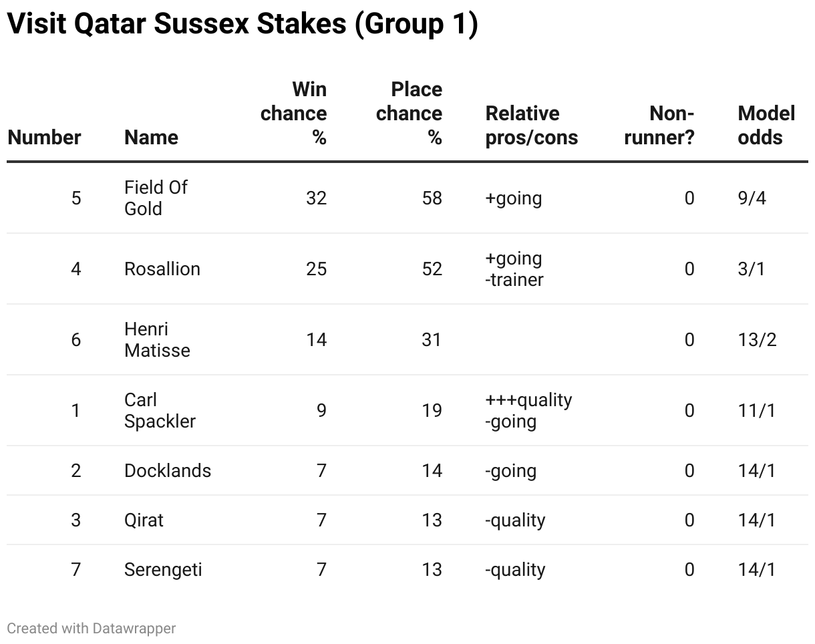The width and height of the screenshot is (815, 644).
Task: Click the 9/4 model odds value
Action: (752, 198)
